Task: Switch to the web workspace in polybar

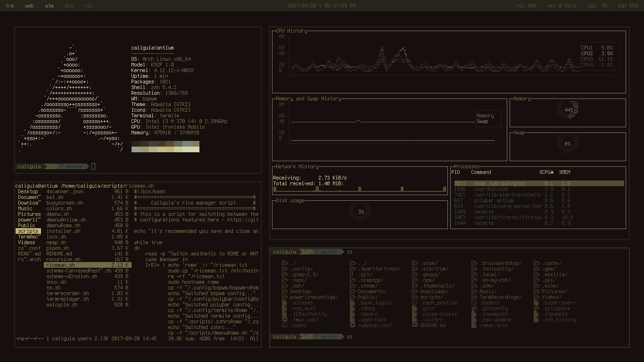Action: click(29, 6)
